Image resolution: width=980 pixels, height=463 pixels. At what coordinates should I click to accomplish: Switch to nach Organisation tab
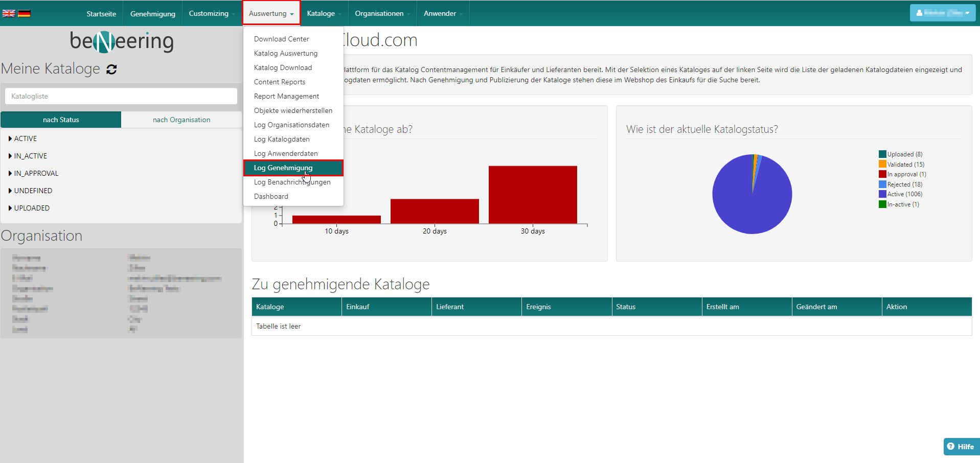(181, 120)
